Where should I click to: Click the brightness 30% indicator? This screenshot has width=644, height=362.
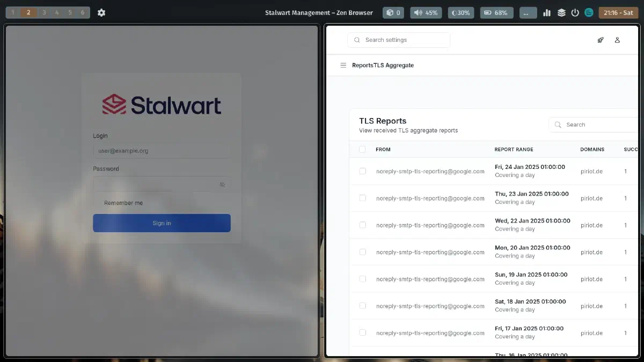coord(461,12)
